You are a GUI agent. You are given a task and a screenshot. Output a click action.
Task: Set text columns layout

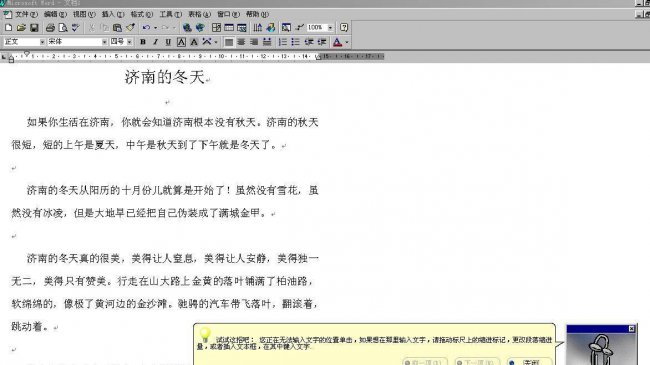(257, 28)
